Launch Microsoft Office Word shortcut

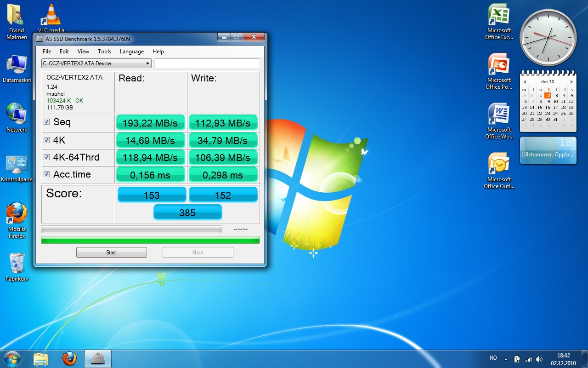pyautogui.click(x=499, y=121)
